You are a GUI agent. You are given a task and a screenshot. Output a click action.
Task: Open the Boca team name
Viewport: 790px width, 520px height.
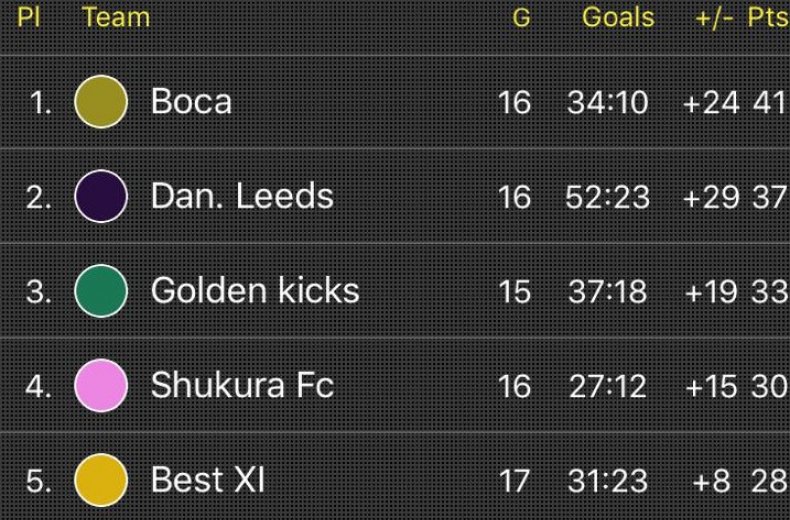(x=191, y=102)
